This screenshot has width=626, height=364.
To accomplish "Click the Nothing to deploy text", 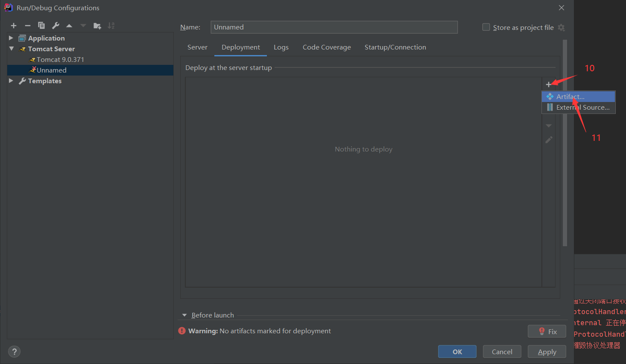I will click(x=363, y=149).
